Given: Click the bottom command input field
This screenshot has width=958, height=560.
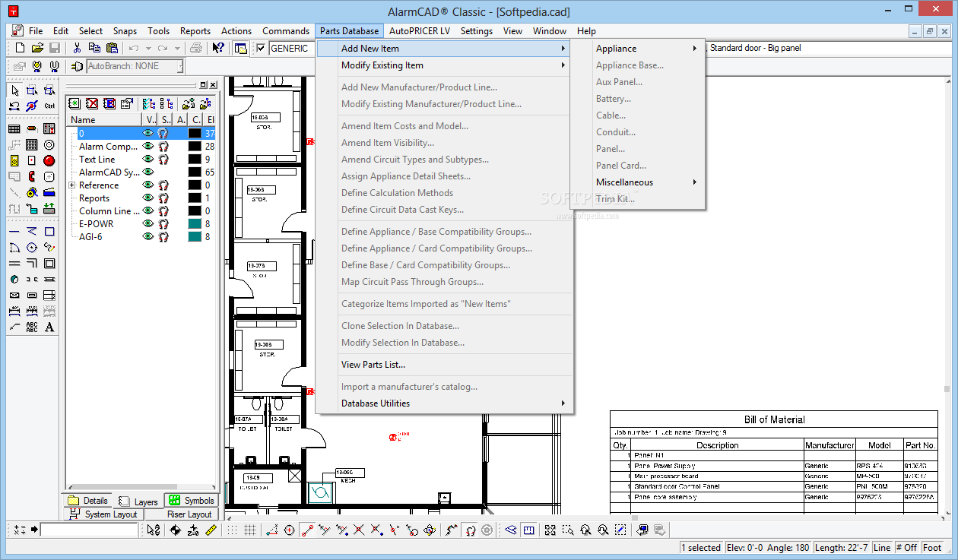Looking at the screenshot, I should coord(89,530).
